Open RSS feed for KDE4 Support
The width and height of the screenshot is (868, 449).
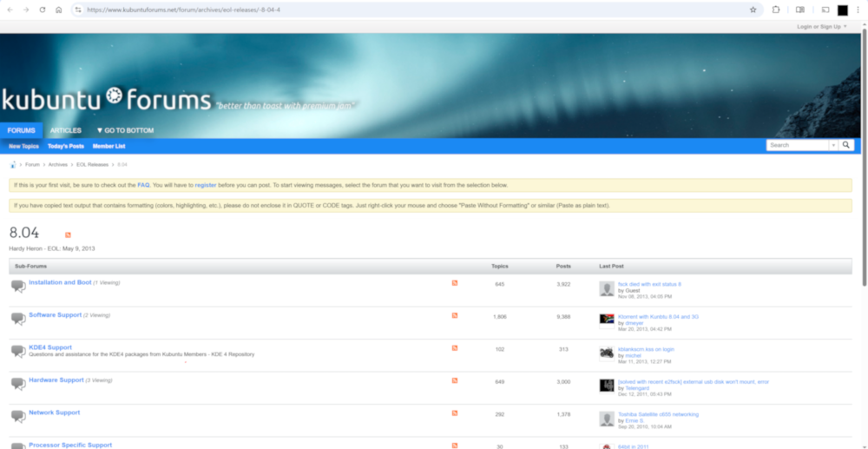pos(455,348)
